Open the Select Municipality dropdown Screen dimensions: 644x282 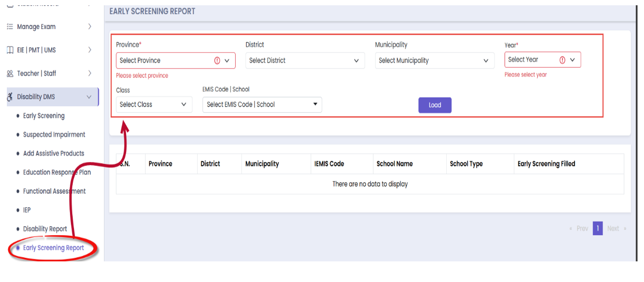[435, 61]
